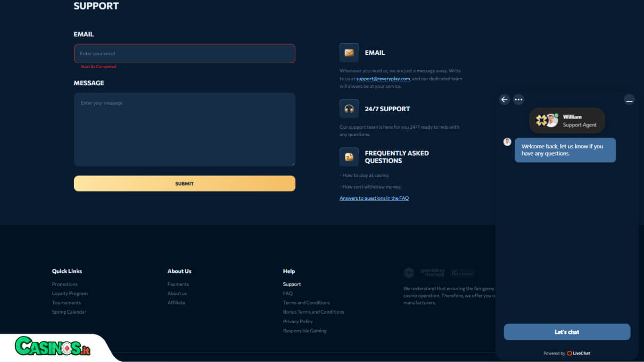
Task: Click the Quick Links footer heading
Action: click(x=67, y=271)
